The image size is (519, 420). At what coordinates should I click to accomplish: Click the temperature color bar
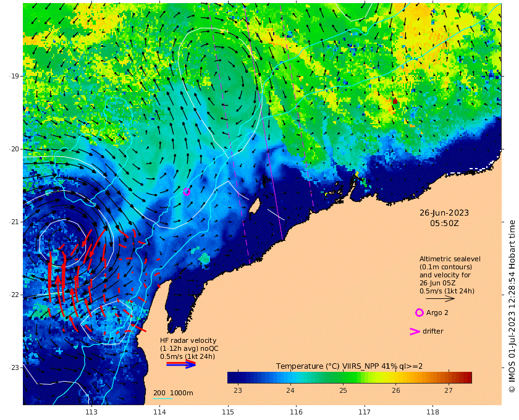click(x=350, y=377)
